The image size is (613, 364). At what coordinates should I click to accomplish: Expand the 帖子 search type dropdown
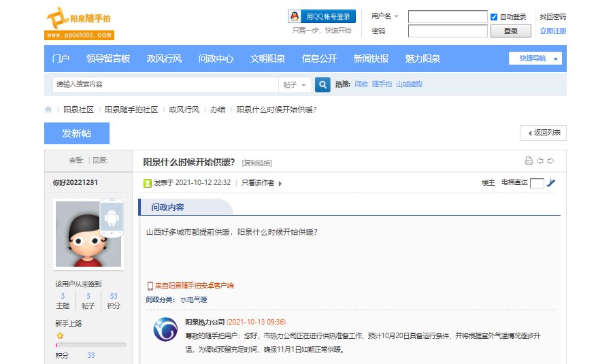(x=295, y=84)
